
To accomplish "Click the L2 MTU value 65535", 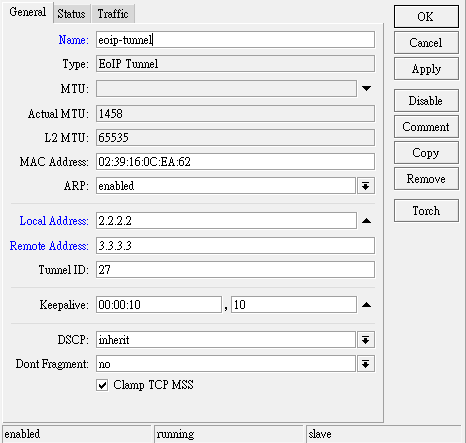I will point(235,138).
